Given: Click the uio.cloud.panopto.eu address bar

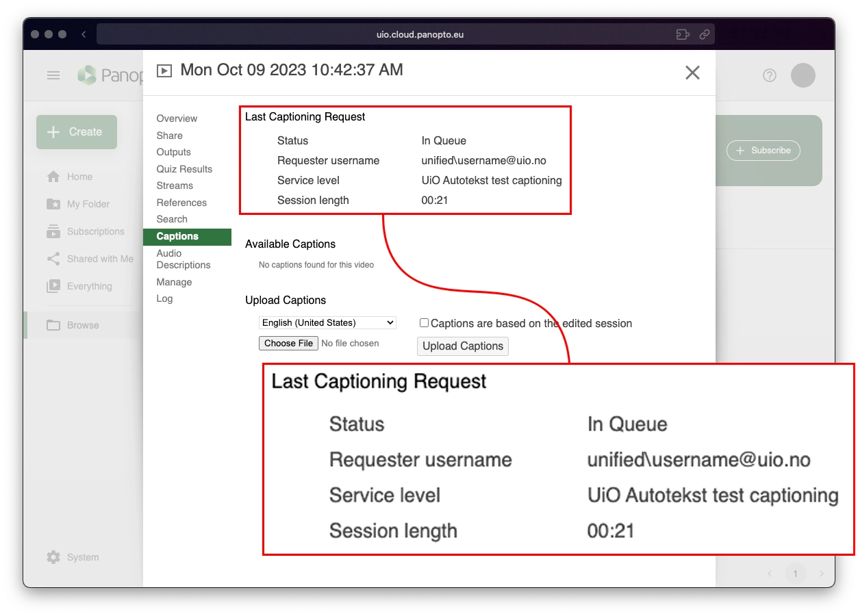Looking at the screenshot, I should point(405,34).
